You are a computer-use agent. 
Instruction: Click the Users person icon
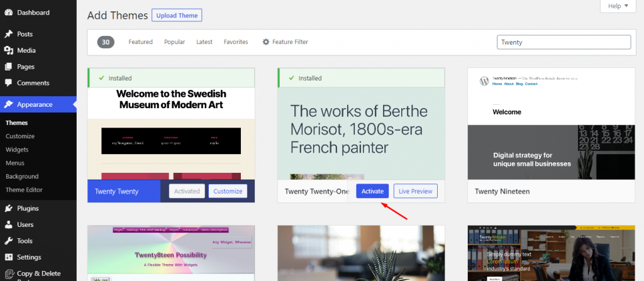click(8, 224)
